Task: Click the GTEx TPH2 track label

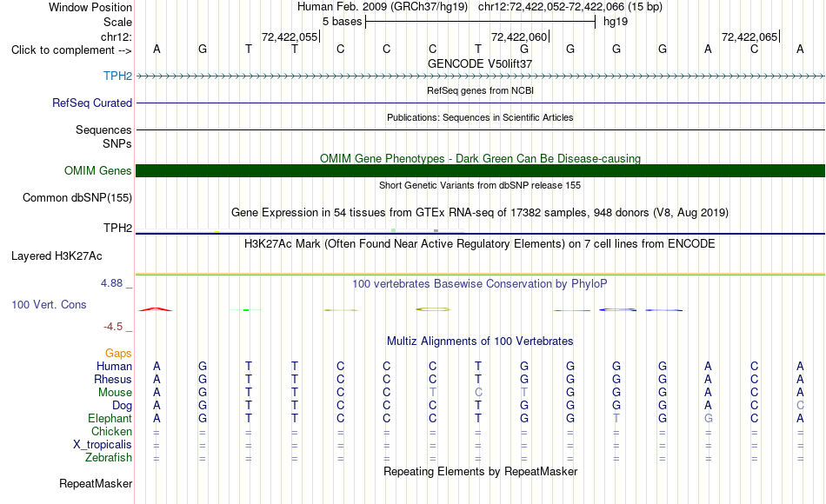Action: coord(117,228)
